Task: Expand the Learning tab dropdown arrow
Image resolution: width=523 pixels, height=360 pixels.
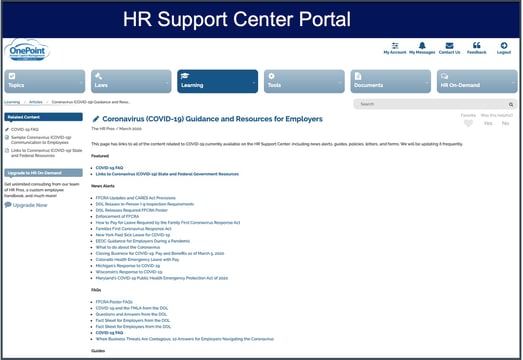Action: (x=254, y=82)
